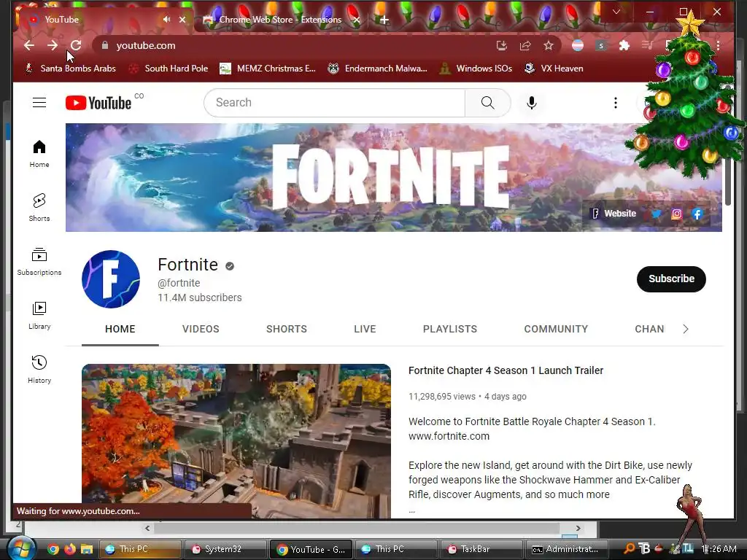Open a new tab with plus button

tap(384, 20)
